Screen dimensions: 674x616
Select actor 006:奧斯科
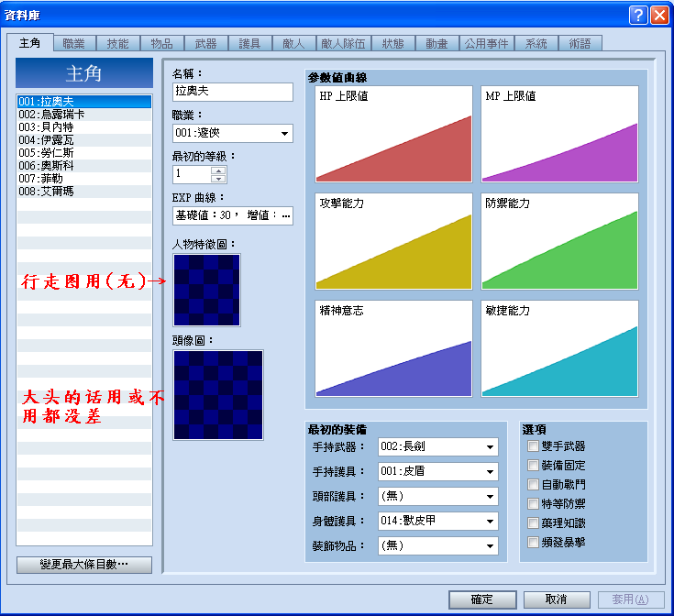84,166
